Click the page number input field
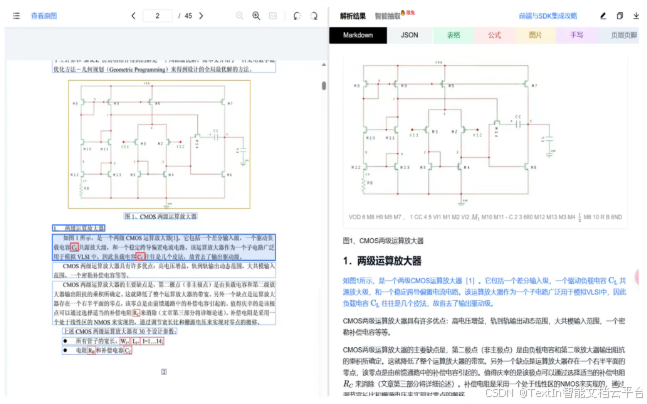 pos(157,16)
